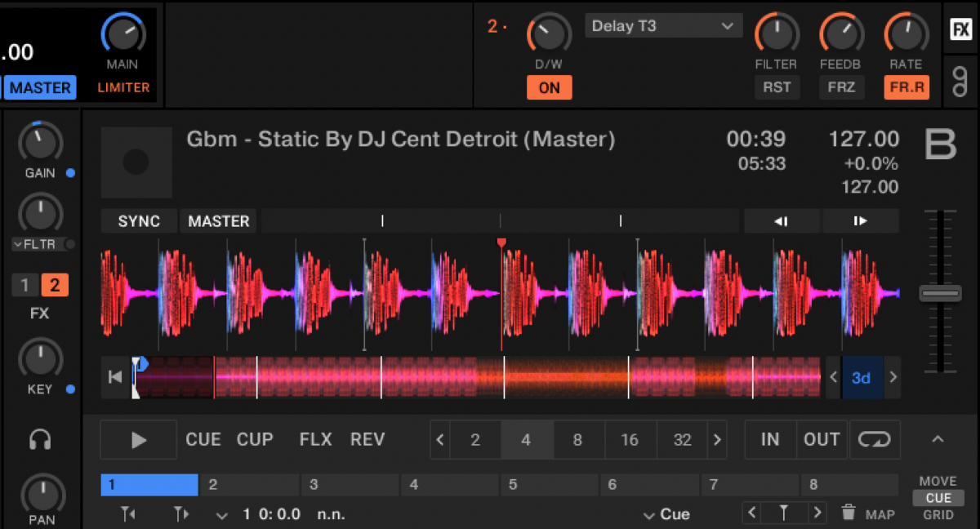
Task: Toggle REV reverse mode
Action: (367, 440)
